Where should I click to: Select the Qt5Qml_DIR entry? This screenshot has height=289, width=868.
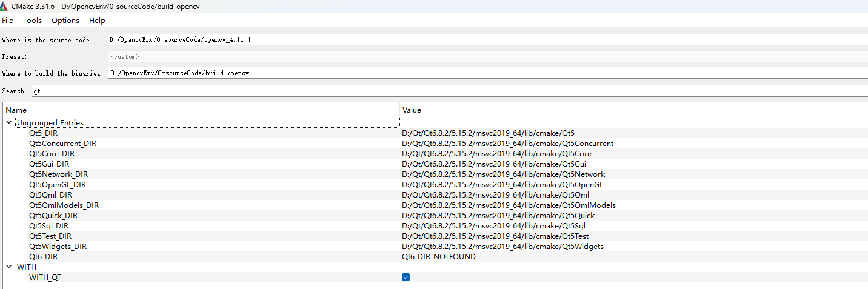(x=51, y=195)
